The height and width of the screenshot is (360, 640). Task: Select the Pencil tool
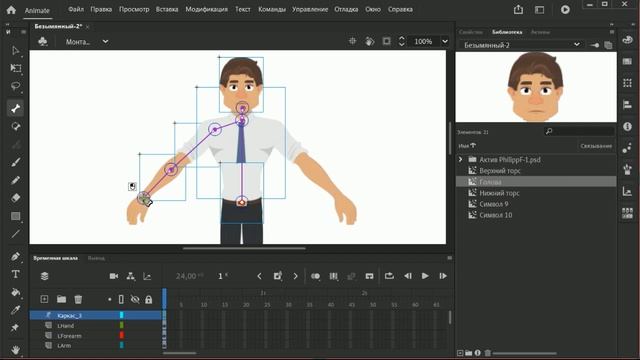click(x=16, y=180)
